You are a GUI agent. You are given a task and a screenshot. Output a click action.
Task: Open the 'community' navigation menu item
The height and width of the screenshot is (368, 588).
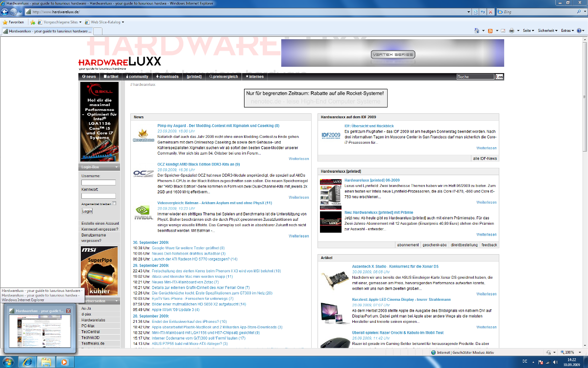(x=137, y=77)
